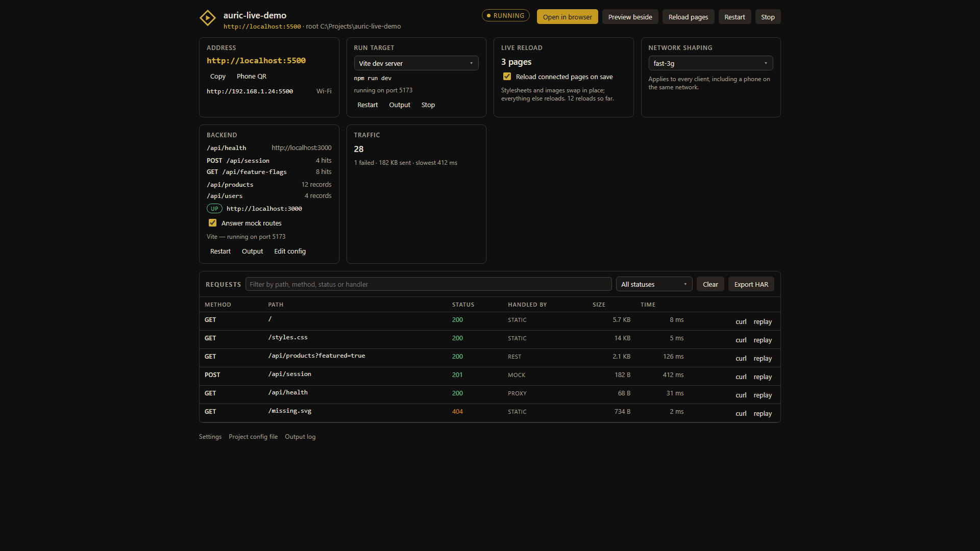Click the npm run dev command text
The image size is (980, 551).
click(x=373, y=79)
